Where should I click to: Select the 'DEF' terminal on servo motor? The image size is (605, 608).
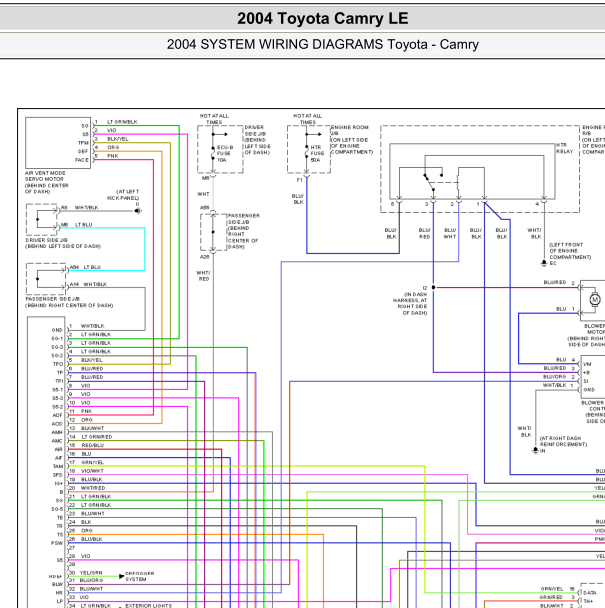coord(83,151)
